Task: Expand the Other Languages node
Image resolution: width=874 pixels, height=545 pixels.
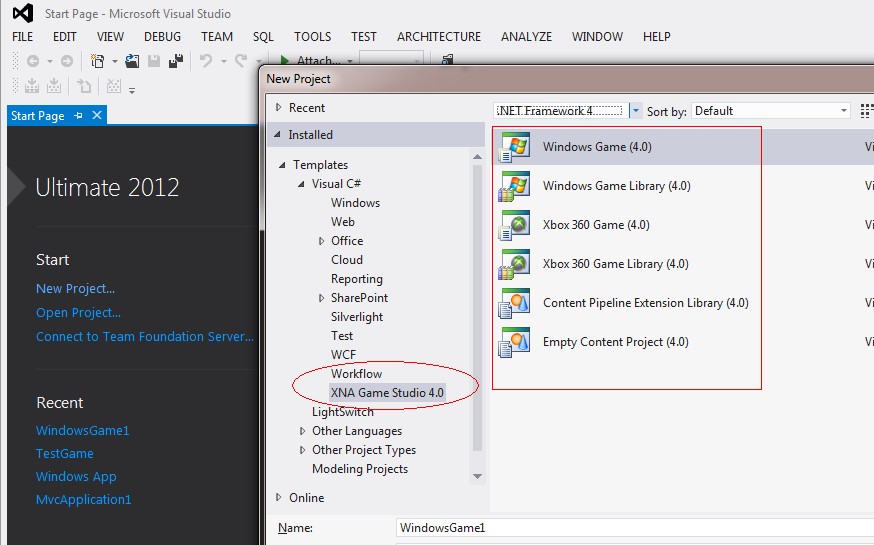Action: (x=302, y=431)
